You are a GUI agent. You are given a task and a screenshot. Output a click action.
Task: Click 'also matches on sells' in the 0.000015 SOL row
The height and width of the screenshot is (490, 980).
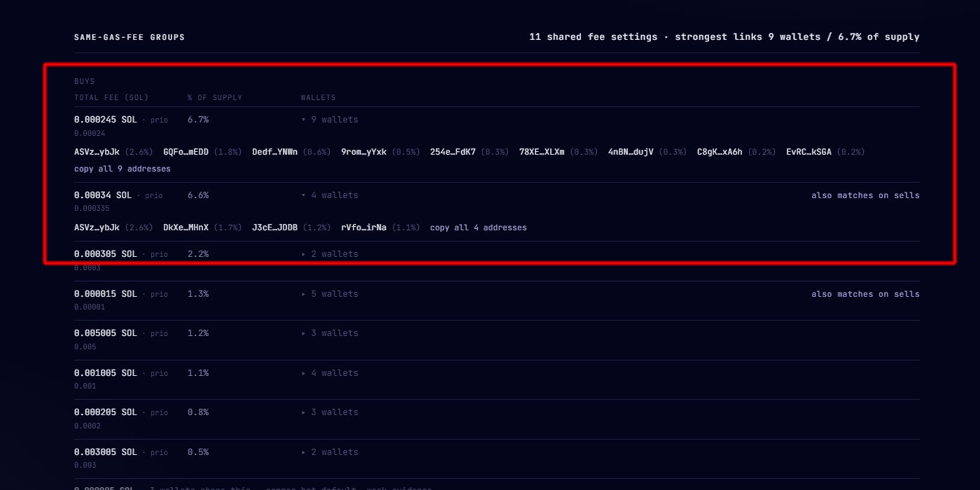point(865,294)
